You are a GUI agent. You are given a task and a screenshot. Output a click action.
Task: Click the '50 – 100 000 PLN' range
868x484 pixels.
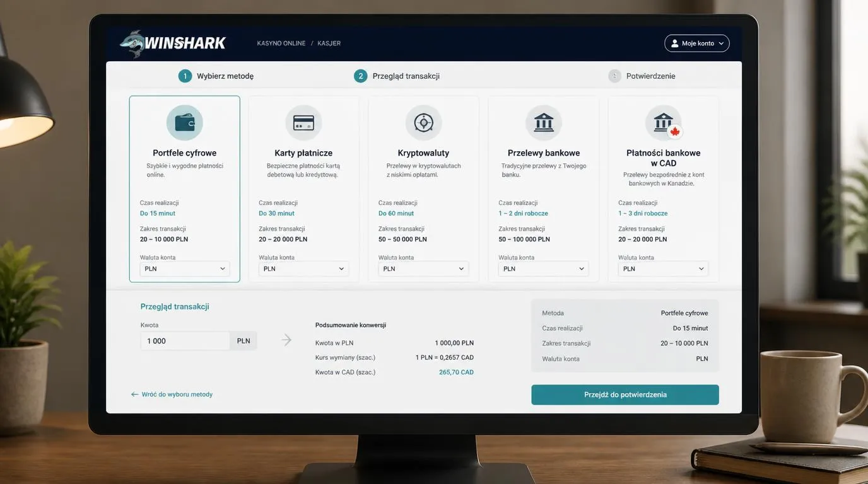524,239
